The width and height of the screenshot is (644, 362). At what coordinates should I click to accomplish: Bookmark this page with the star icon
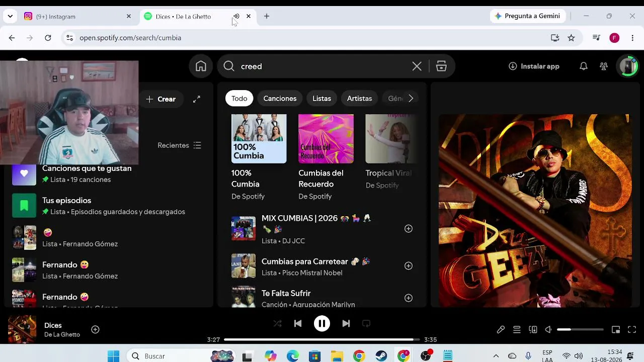click(x=571, y=38)
